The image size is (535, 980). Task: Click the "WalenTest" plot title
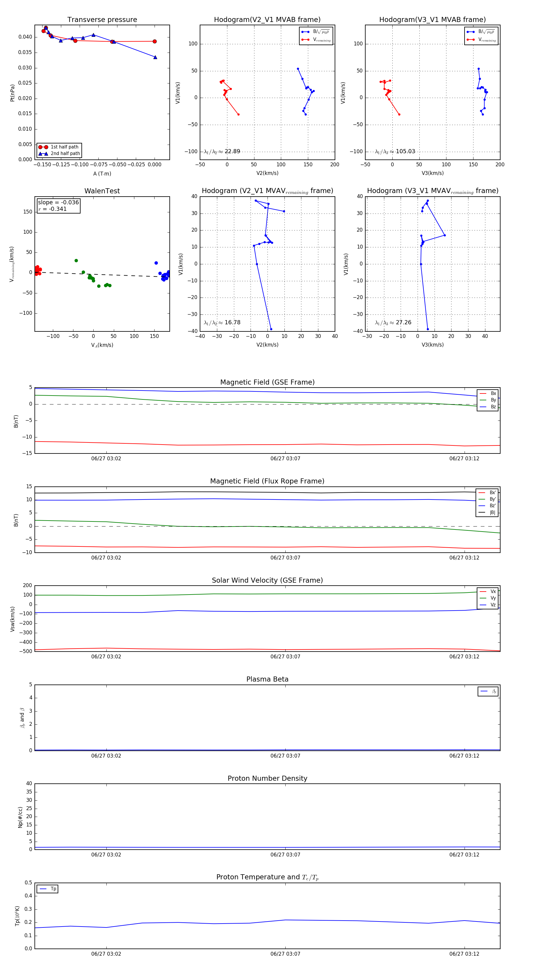[102, 191]
